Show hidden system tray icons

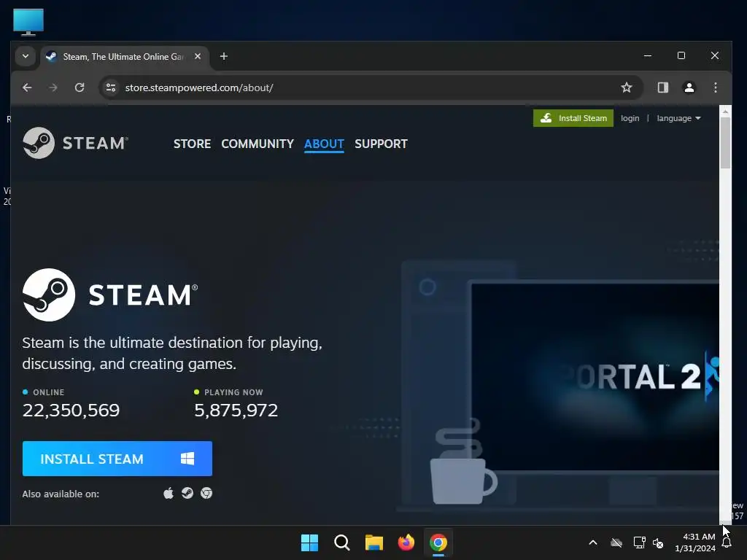[x=593, y=542]
